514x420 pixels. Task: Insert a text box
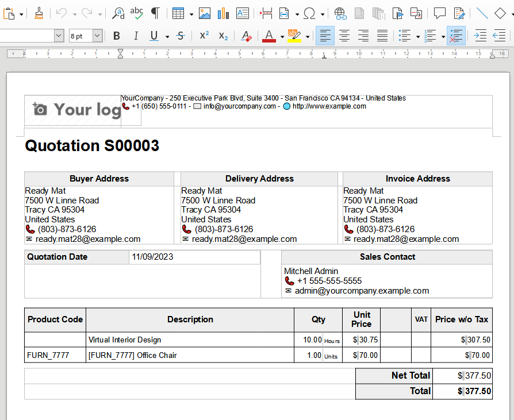243,14
